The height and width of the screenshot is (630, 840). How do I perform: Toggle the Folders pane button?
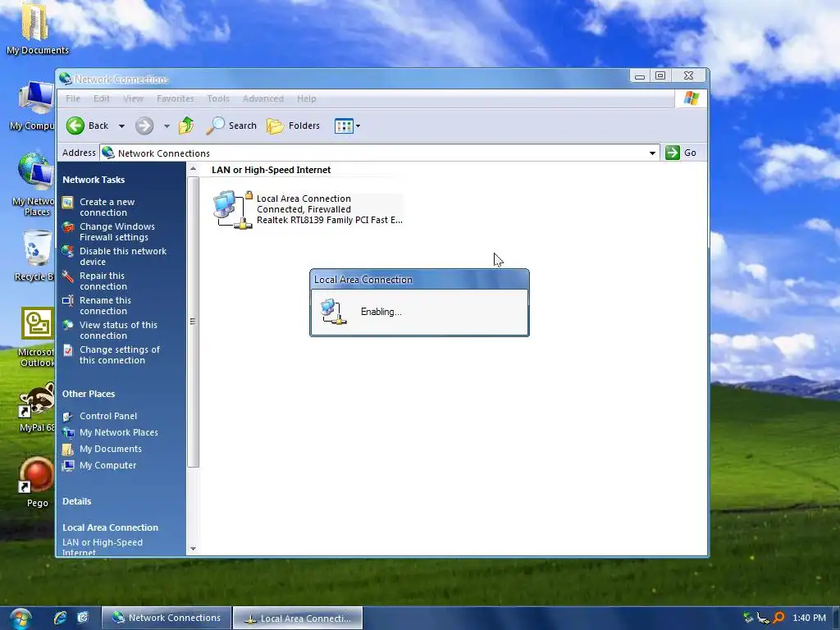click(293, 126)
